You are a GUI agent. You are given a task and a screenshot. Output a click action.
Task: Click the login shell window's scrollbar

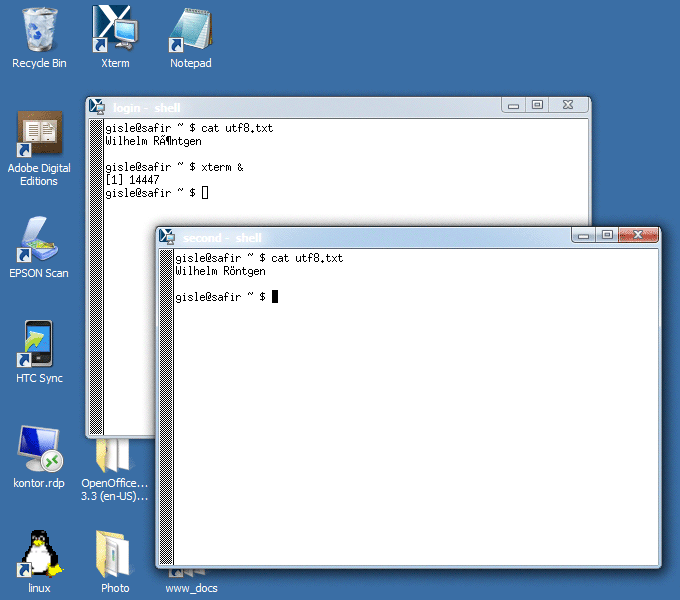tap(96, 277)
